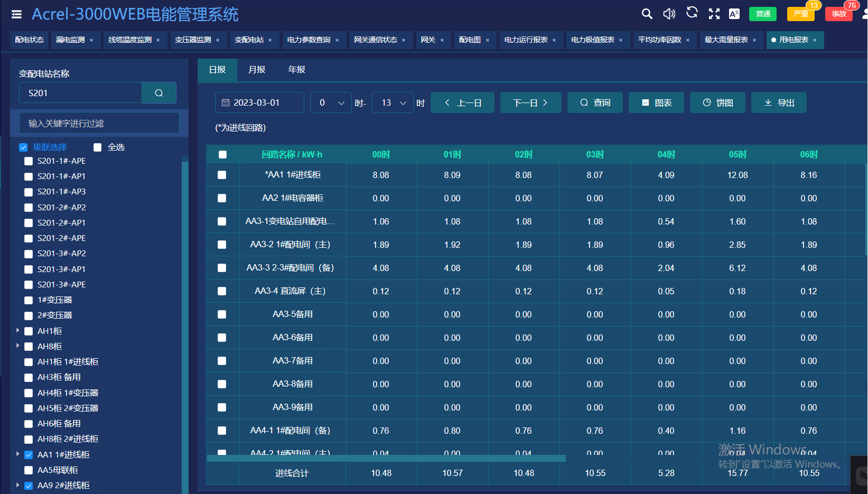The height and width of the screenshot is (494, 868).
Task: Click the refresh icon in header
Action: coord(692,13)
